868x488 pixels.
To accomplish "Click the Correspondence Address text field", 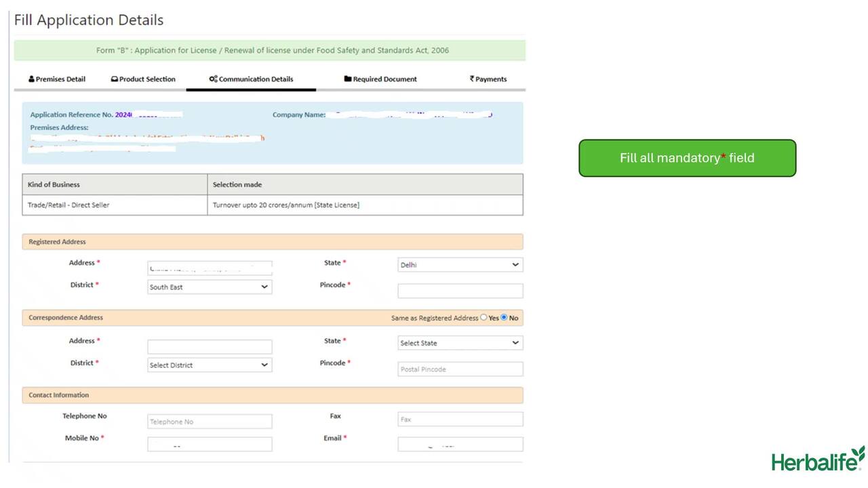I will 210,347.
